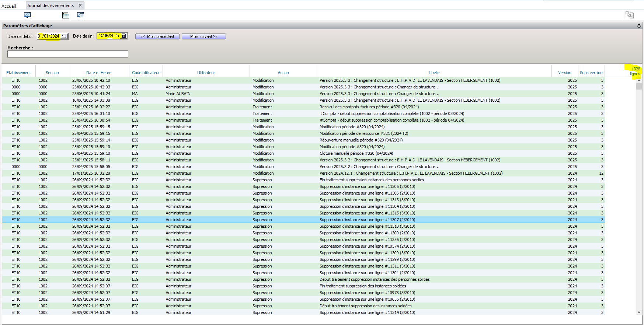The image size is (644, 325).
Task: Click the Date de fin field 23/06/2025
Action: [109, 36]
